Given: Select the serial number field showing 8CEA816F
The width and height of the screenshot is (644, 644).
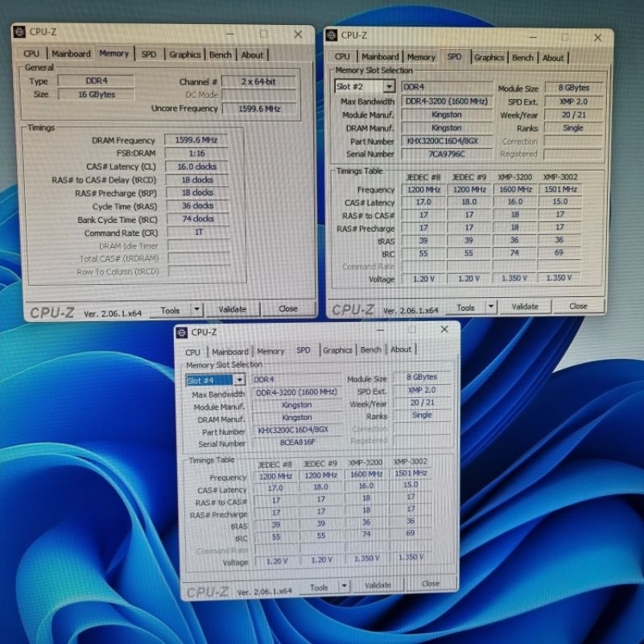Looking at the screenshot, I should tap(296, 444).
